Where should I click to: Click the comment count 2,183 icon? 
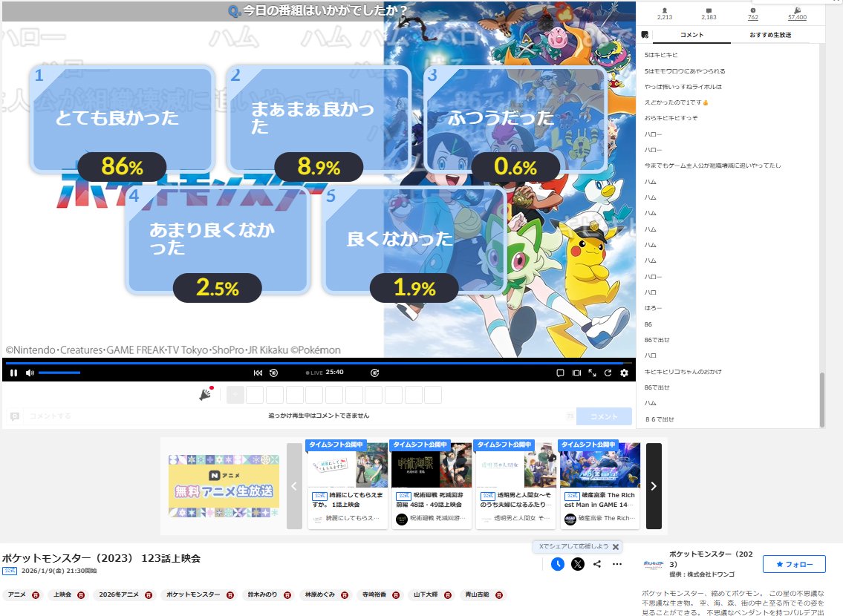(x=709, y=10)
